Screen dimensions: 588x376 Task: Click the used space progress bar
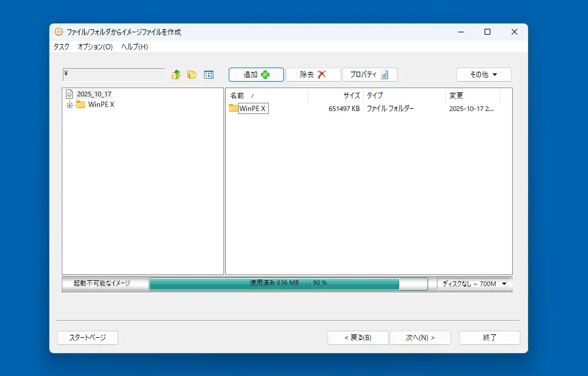pyautogui.click(x=288, y=284)
